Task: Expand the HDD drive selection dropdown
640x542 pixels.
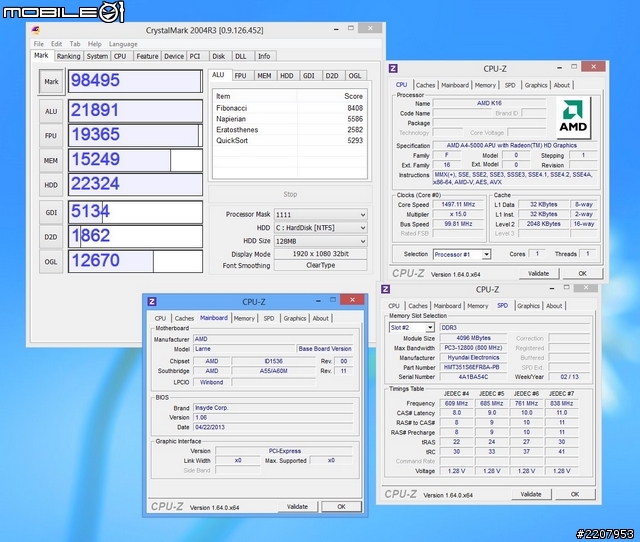Action: [320, 228]
